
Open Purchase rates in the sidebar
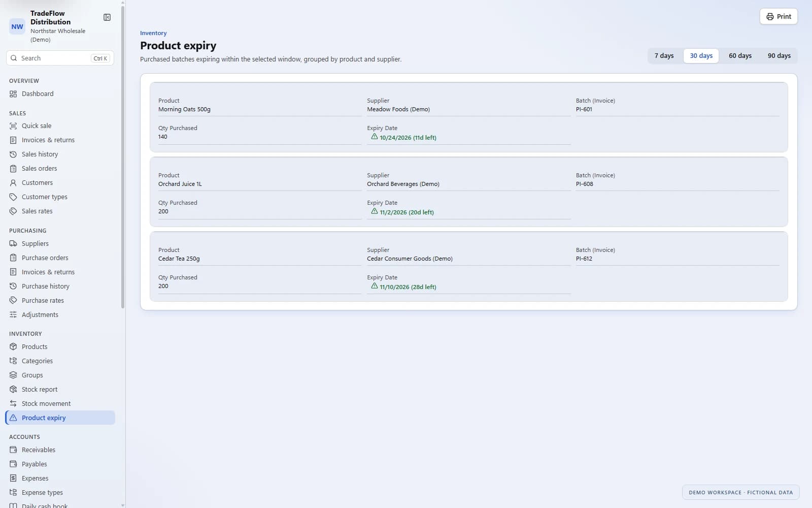60,301
